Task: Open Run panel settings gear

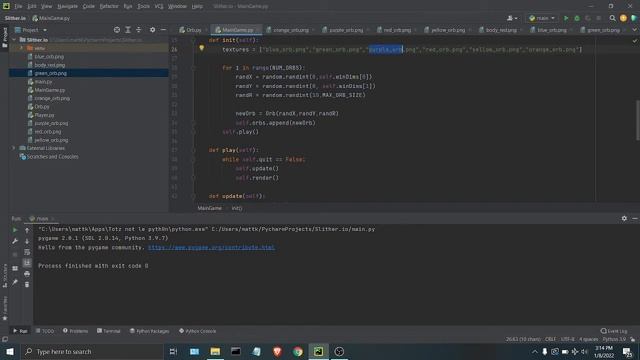Action: point(624,218)
